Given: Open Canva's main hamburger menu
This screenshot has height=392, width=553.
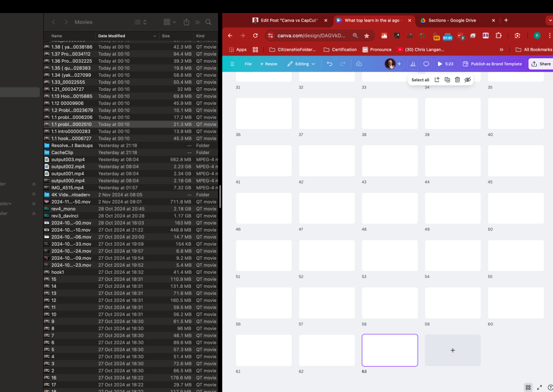Looking at the screenshot, I should click(232, 64).
